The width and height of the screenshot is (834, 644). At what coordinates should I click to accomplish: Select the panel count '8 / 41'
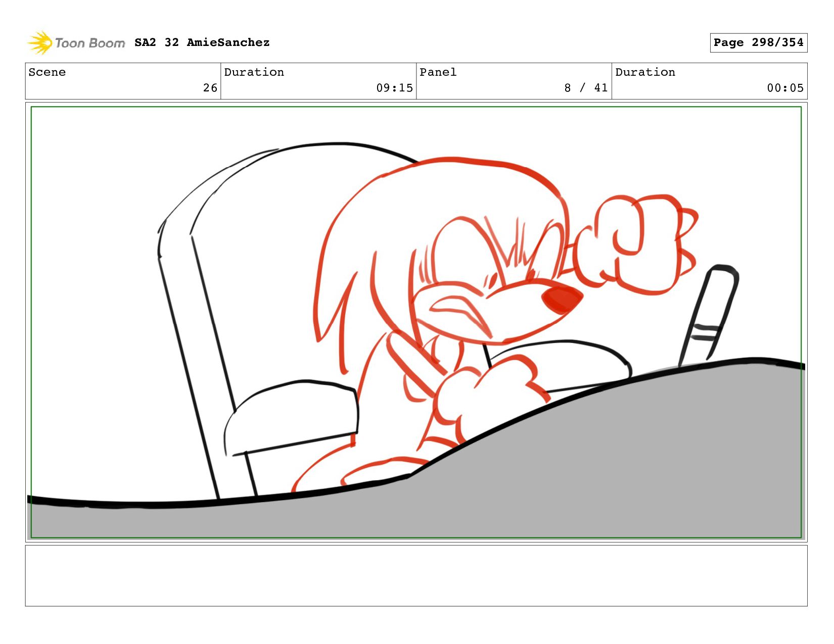pyautogui.click(x=586, y=88)
